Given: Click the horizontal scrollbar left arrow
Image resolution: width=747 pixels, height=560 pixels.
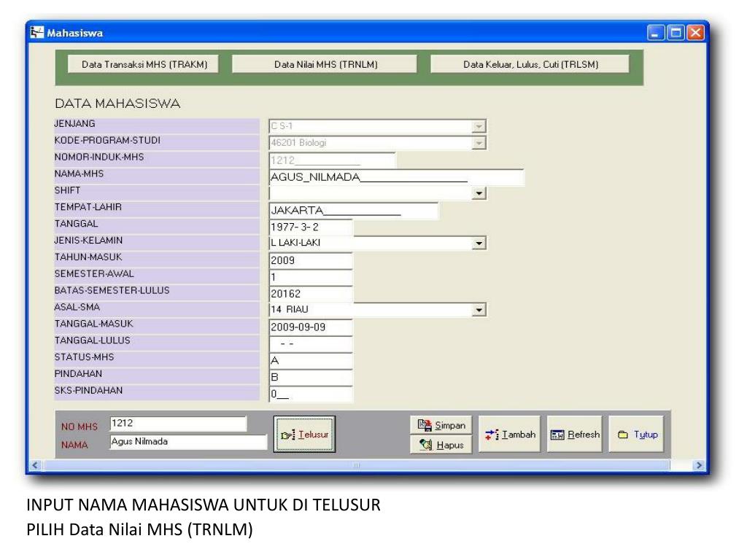Looking at the screenshot, I should click(35, 465).
